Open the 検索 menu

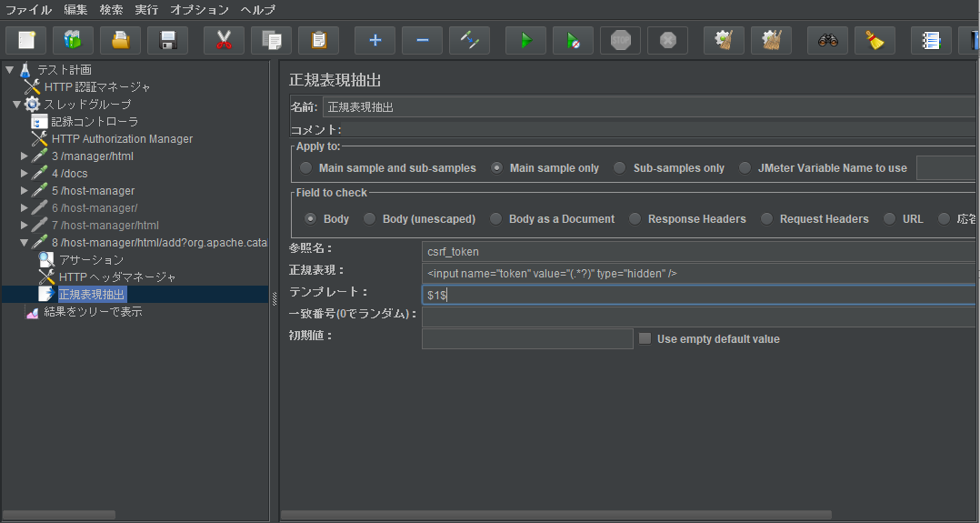coord(111,9)
